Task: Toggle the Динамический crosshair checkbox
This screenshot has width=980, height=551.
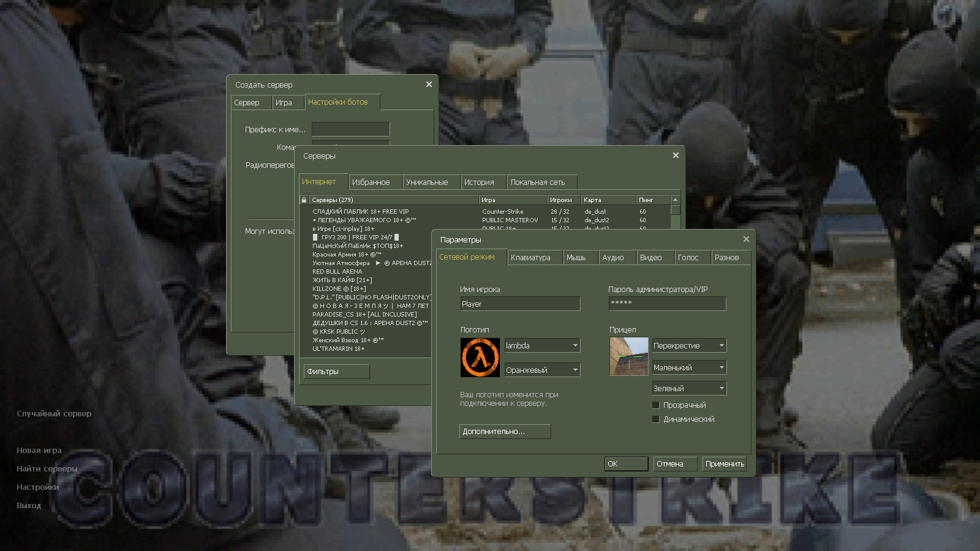Action: [x=655, y=419]
